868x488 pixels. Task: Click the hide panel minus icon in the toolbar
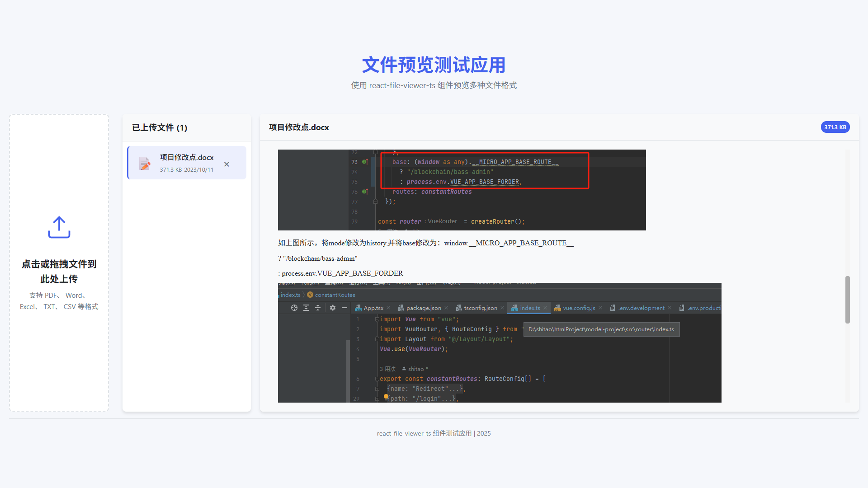[344, 308]
